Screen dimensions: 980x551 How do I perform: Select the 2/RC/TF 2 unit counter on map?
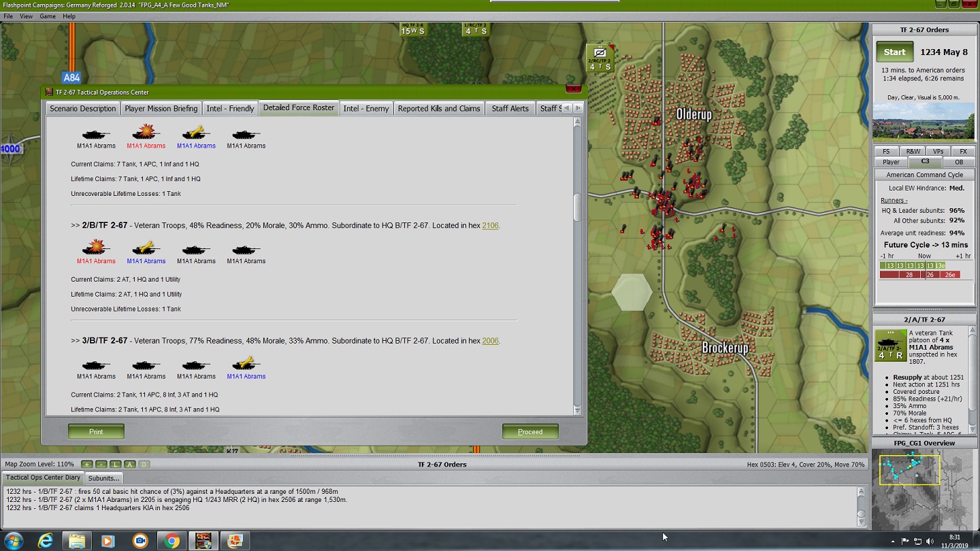[x=600, y=58]
